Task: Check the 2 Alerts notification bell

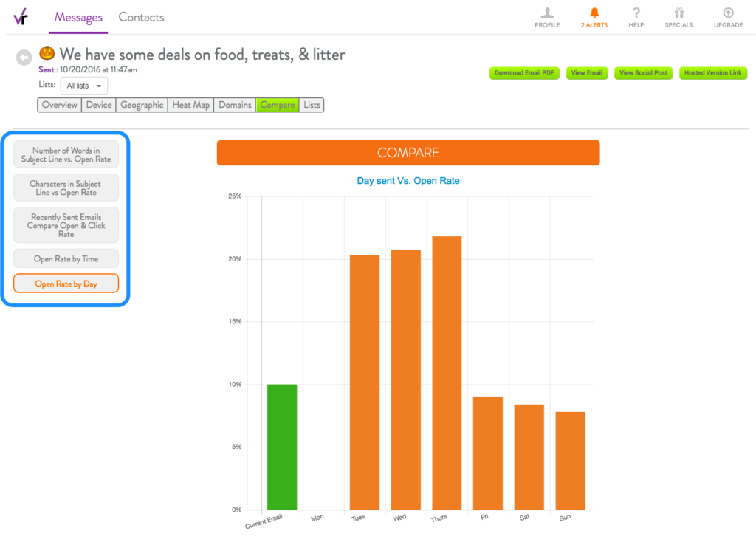Action: click(594, 16)
